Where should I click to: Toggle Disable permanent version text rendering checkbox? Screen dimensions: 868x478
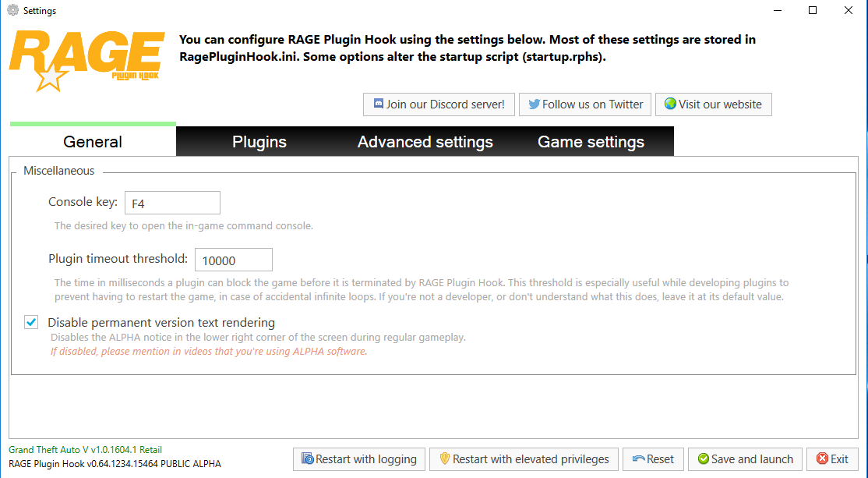click(x=31, y=322)
